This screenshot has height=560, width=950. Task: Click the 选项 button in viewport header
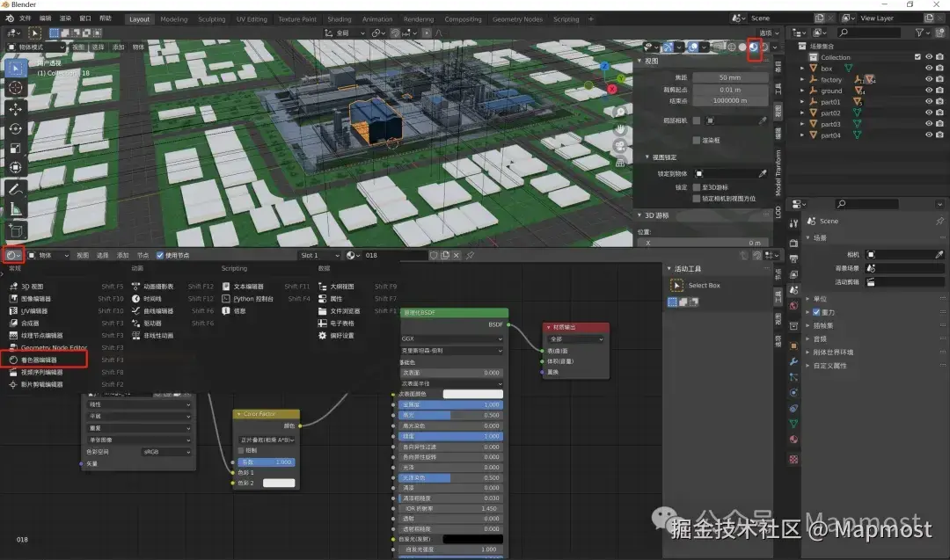[766, 33]
